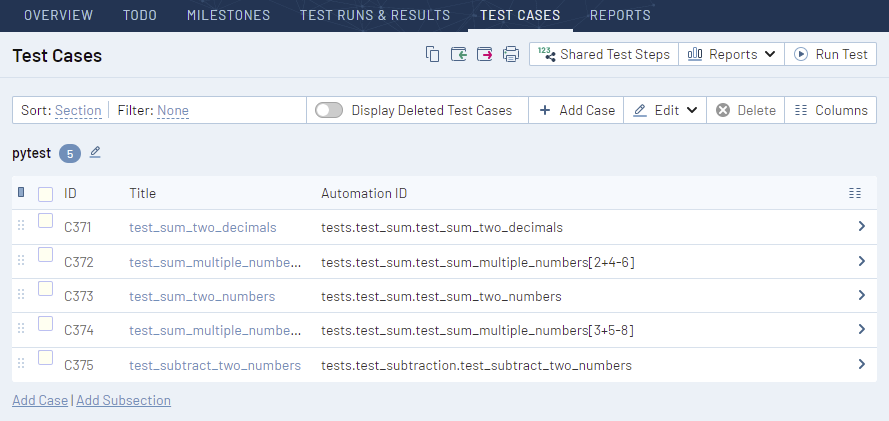Image resolution: width=889 pixels, height=421 pixels.
Task: Select the Test Cases tab
Action: (x=520, y=15)
